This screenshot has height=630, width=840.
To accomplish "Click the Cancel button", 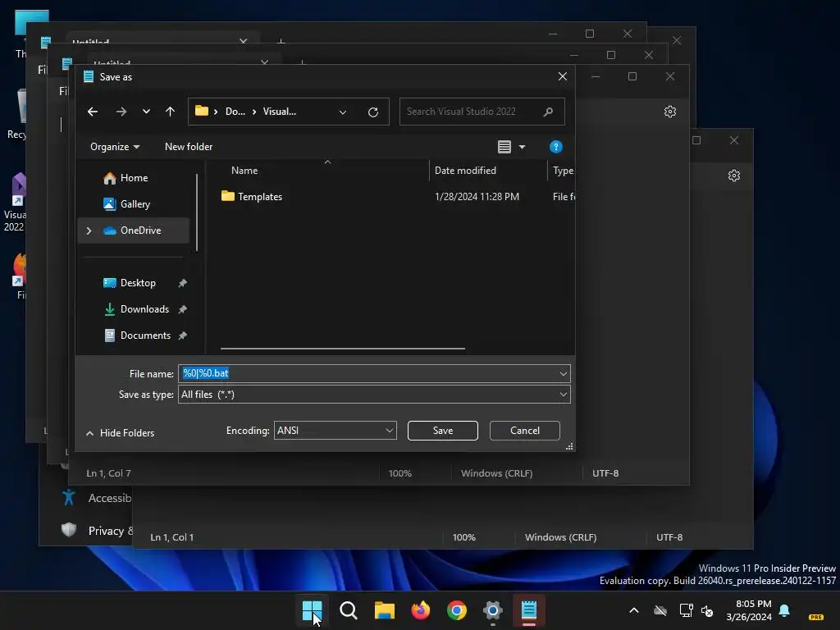I will coord(524,430).
